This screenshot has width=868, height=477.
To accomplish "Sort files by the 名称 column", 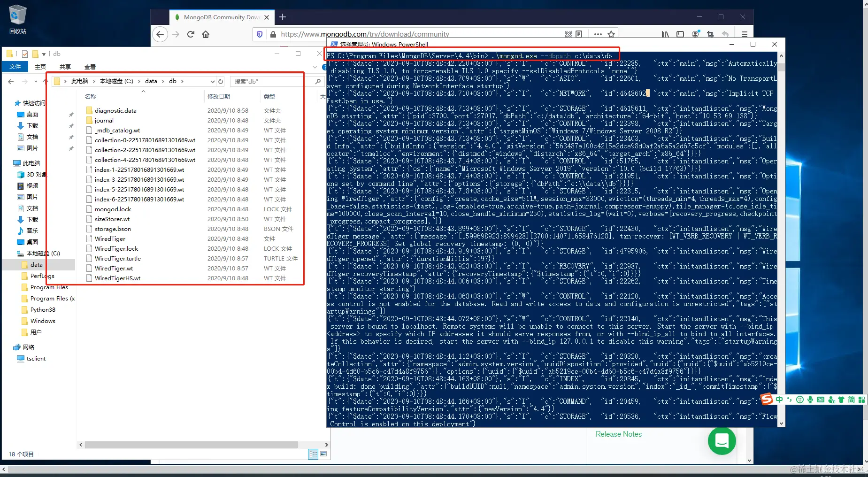I will [91, 96].
